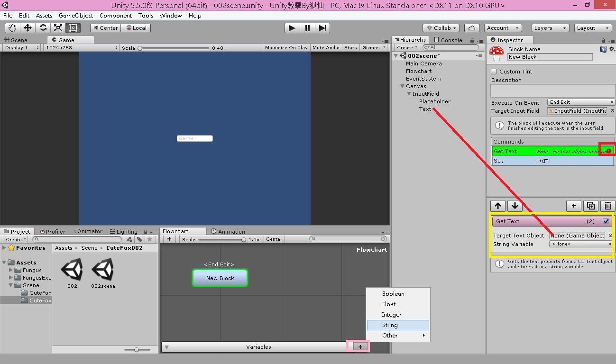The width and height of the screenshot is (616, 364).
Task: Move selected command down
Action: pos(515,206)
